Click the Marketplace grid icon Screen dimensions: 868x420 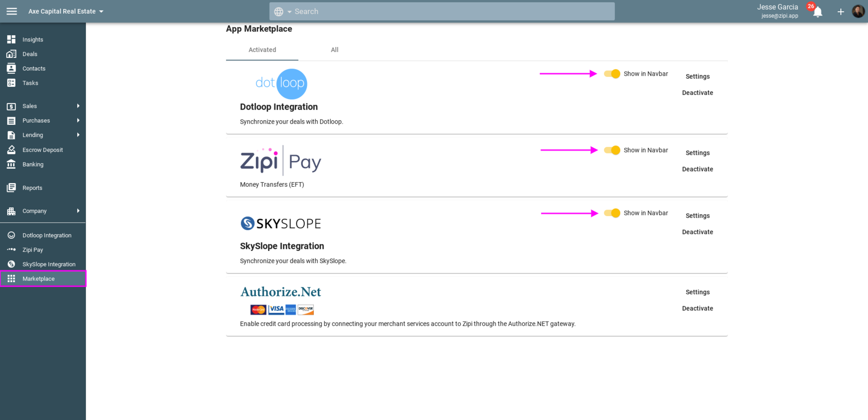point(11,279)
